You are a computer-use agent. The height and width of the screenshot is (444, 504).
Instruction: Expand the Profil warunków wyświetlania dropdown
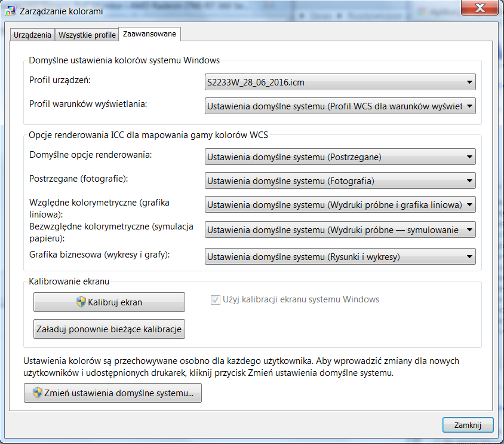(x=340, y=106)
